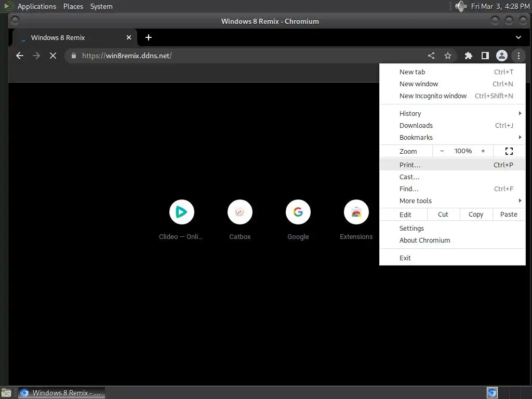Open About Chromium
532x399 pixels.
pyautogui.click(x=453, y=240)
